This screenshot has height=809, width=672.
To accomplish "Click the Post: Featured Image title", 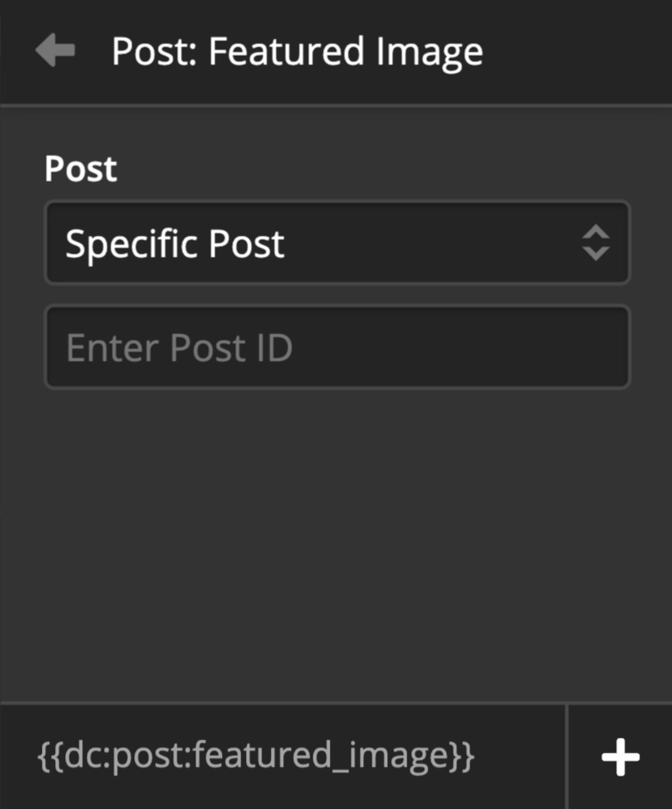I will click(x=297, y=52).
